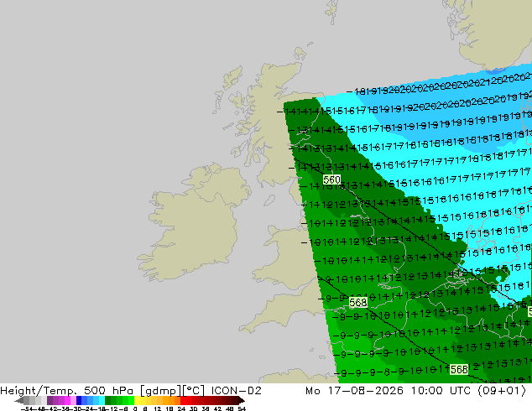Click the magenta swatch in the temperature legend

(x=67, y=400)
